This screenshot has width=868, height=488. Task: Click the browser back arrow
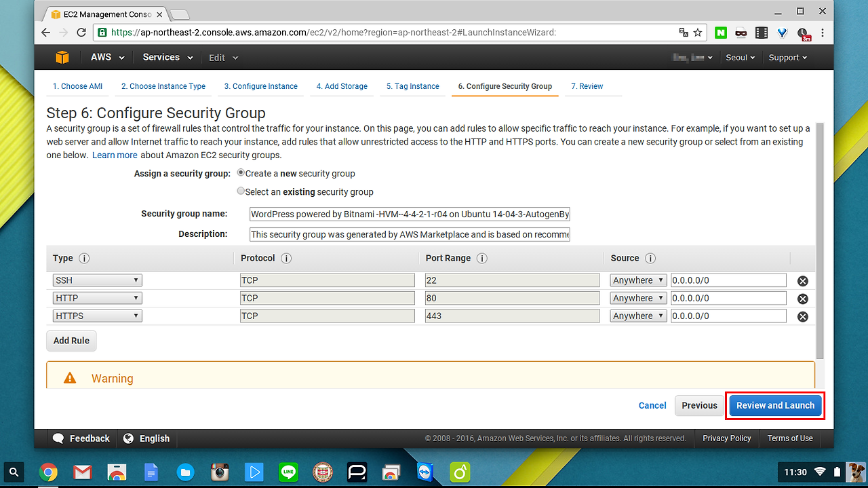[x=46, y=33]
